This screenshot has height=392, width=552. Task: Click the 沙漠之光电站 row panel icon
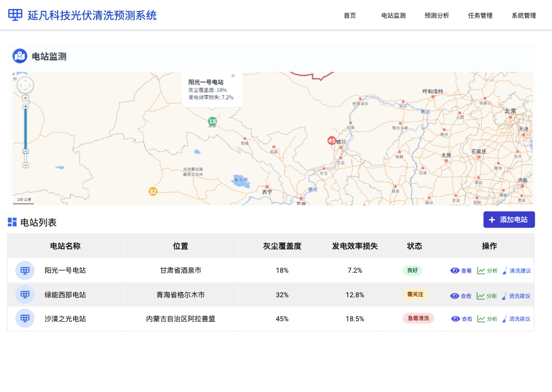click(25, 318)
